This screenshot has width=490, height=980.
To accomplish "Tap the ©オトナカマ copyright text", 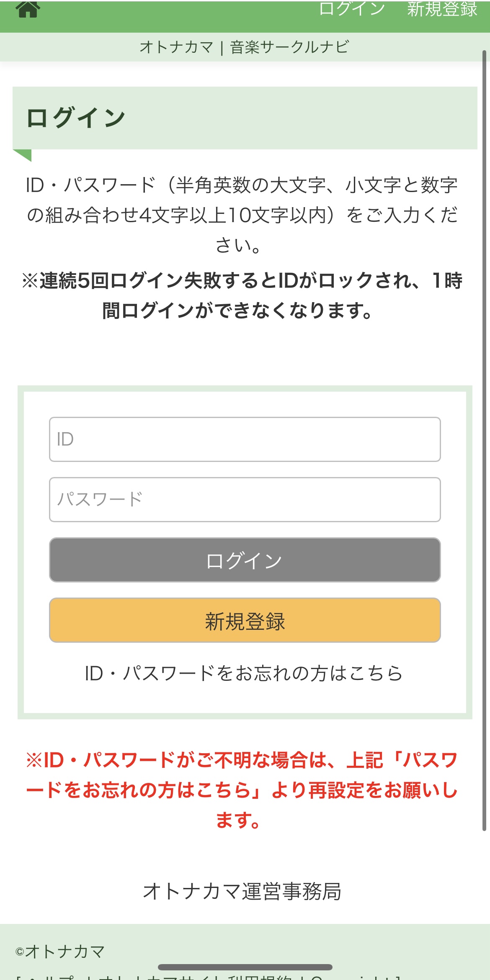I will pyautogui.click(x=60, y=952).
